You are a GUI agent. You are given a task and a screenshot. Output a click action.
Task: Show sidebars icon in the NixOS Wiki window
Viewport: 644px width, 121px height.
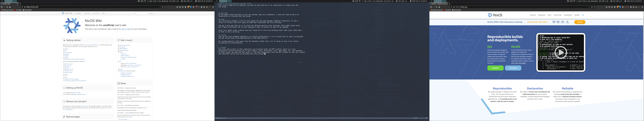tap(180, 7)
